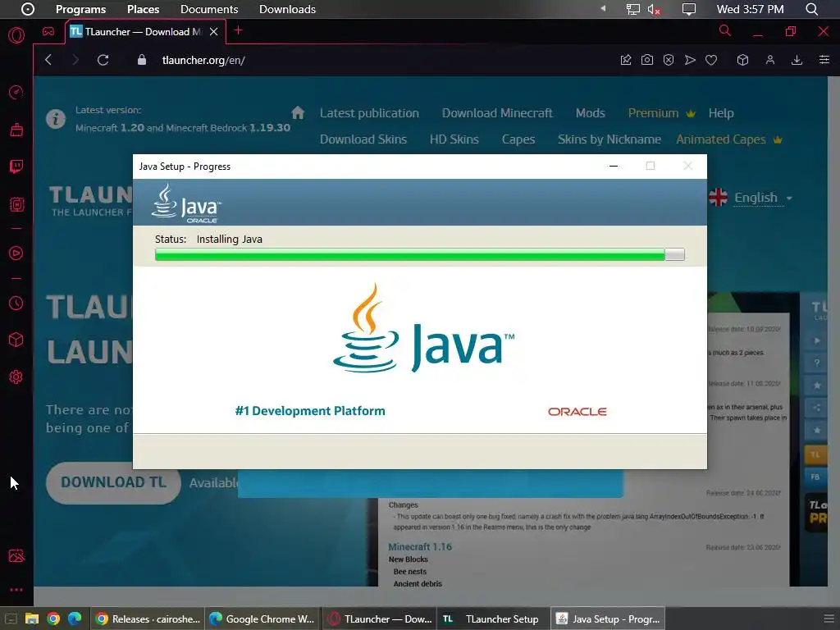Open the ad blocker shield icon
Screen dimensions: 840x630
pyautogui.click(x=669, y=60)
